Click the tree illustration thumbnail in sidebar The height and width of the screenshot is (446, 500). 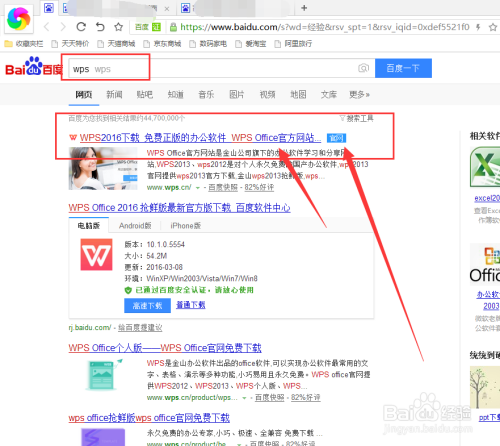(x=485, y=387)
